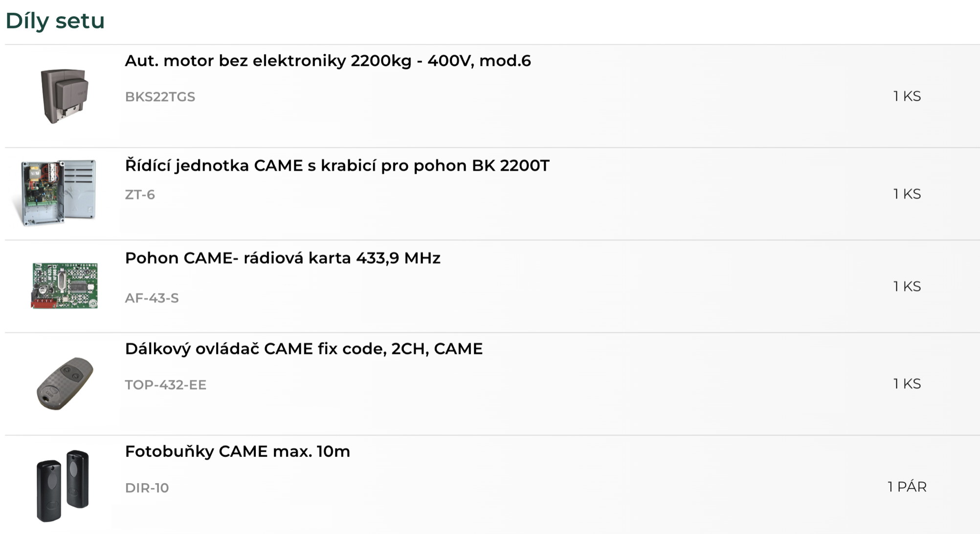The height and width of the screenshot is (534, 980).
Task: Open 'Dálkový ovládač CAME fix code' title
Action: (304, 349)
